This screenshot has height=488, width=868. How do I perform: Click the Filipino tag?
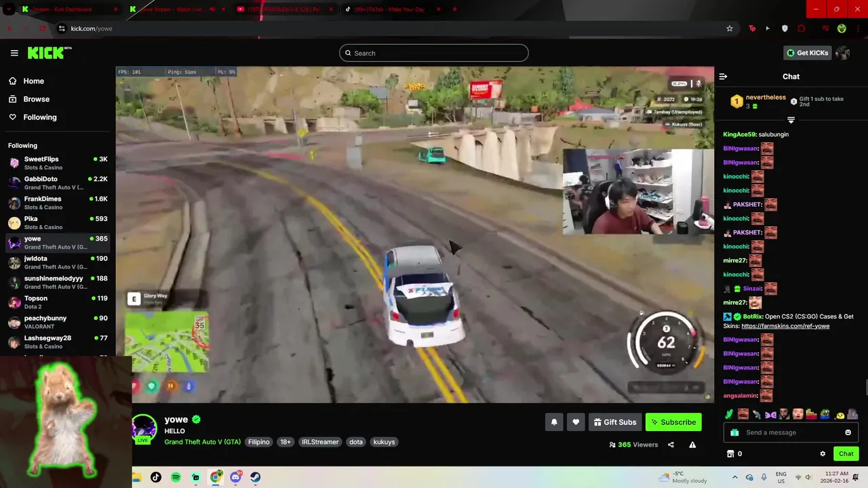[x=259, y=442]
